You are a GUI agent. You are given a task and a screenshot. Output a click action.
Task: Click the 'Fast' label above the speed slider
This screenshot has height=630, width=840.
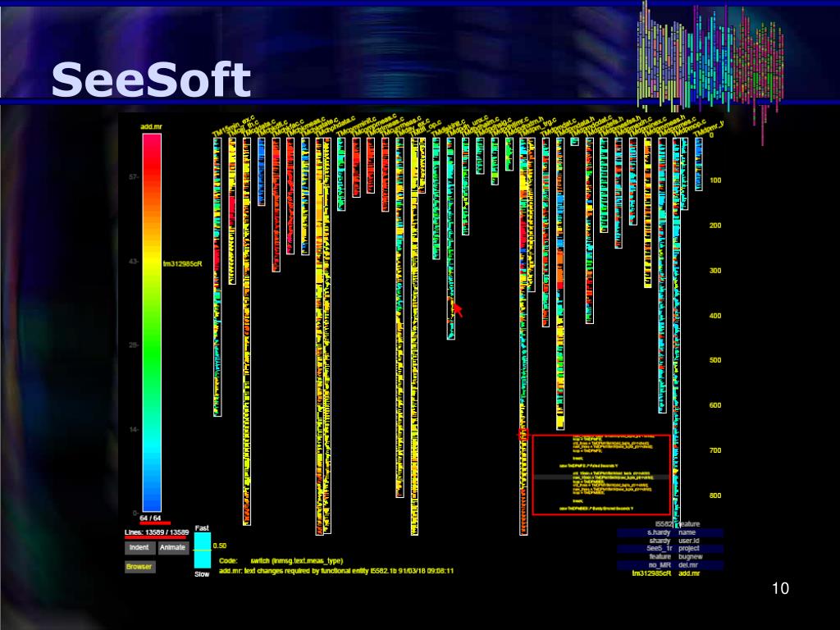[202, 528]
